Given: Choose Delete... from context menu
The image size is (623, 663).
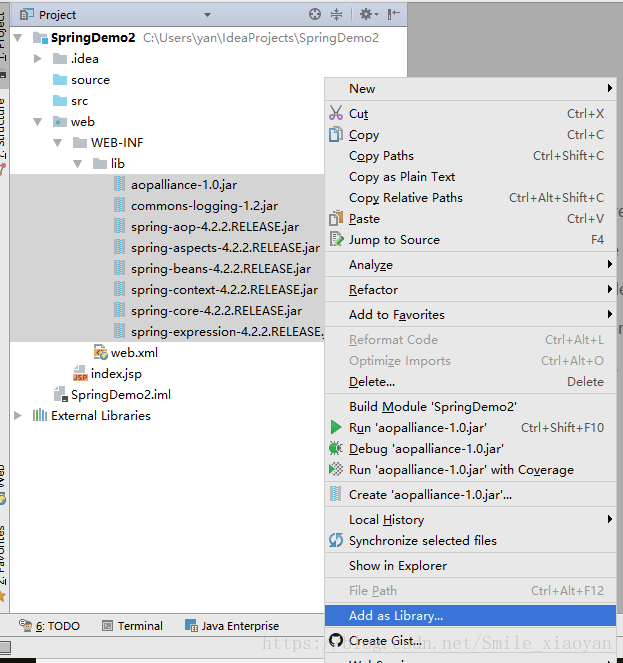Looking at the screenshot, I should click(x=470, y=382).
